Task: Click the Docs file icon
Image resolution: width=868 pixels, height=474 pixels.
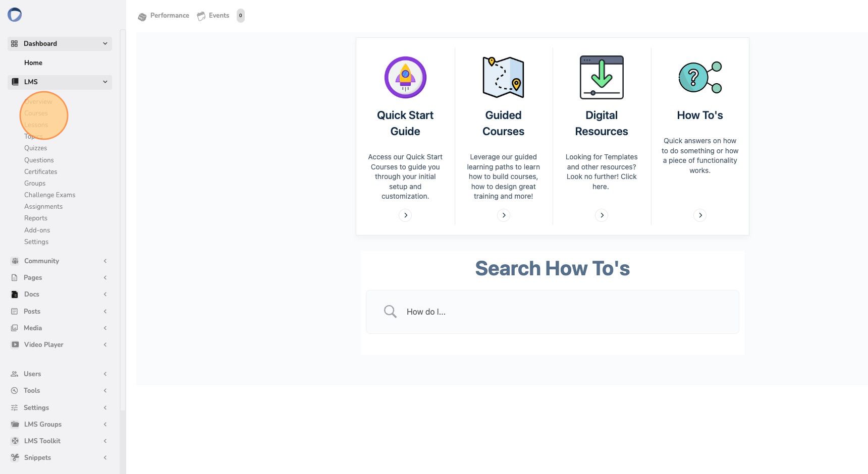Action: [15, 294]
